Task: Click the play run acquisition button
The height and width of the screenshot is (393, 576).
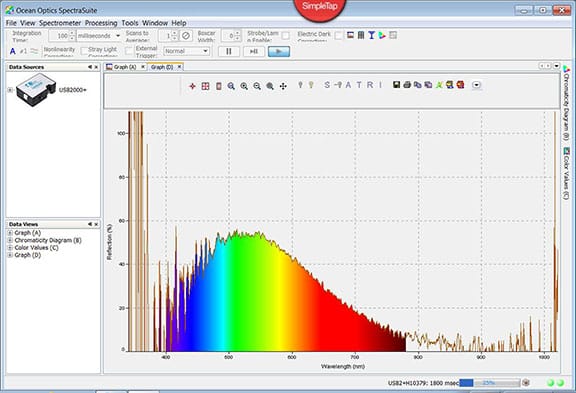Action: [x=279, y=51]
